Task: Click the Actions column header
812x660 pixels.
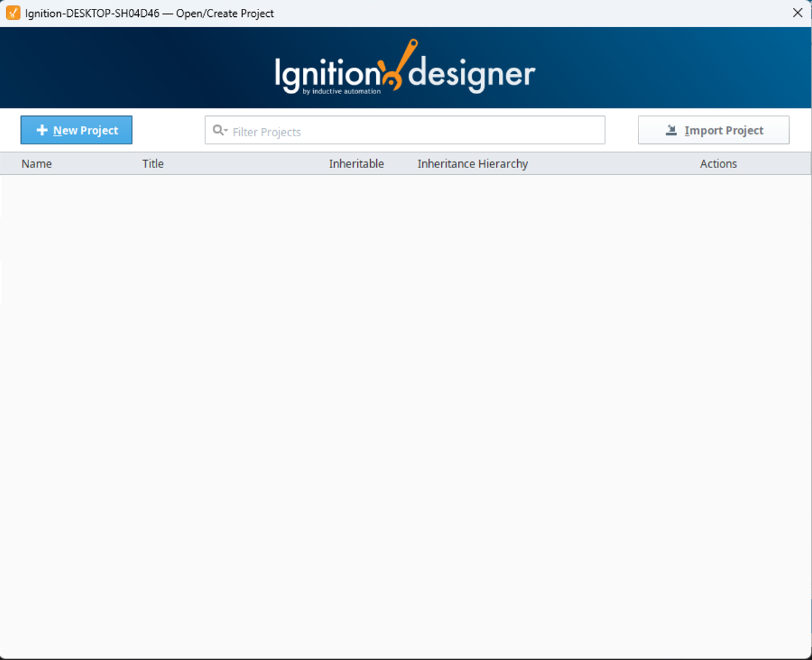Action: click(718, 163)
